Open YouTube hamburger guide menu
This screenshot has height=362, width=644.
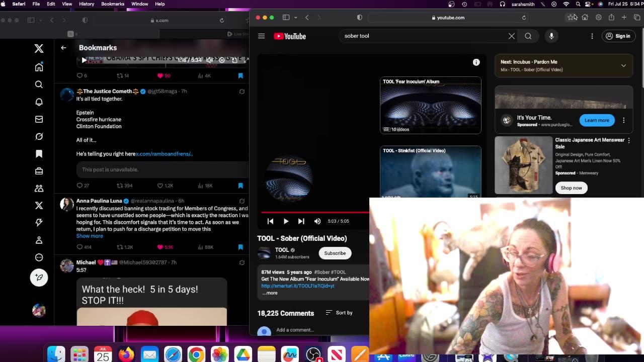(x=261, y=36)
